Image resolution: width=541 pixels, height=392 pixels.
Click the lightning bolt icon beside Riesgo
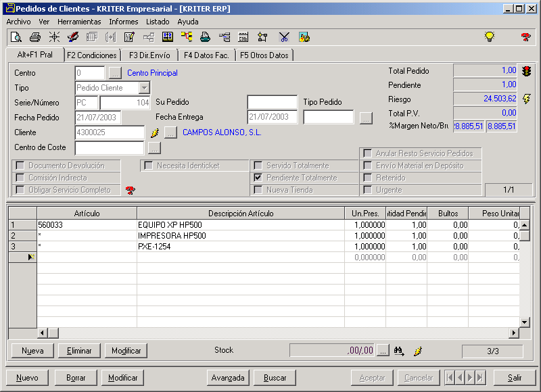click(x=527, y=99)
